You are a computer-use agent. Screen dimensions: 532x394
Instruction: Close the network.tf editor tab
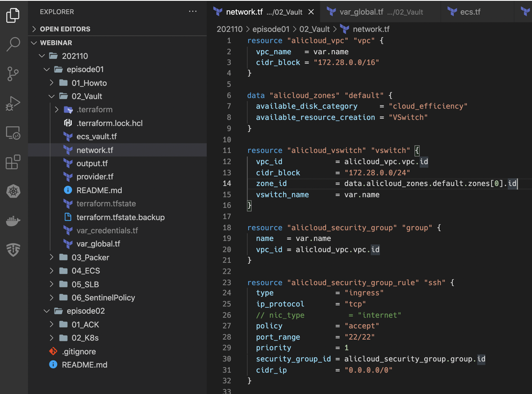pos(311,12)
